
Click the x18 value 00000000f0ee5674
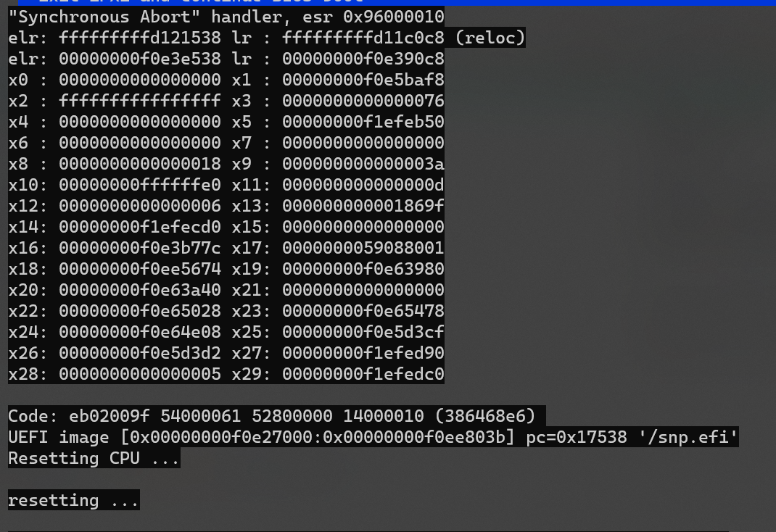140,269
